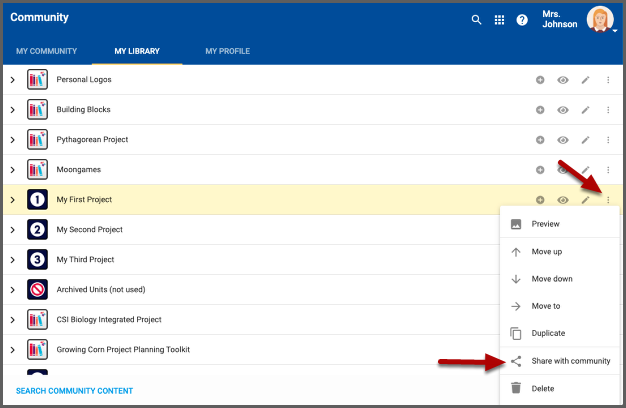Screen dimensions: 626x408
Task: Expand the My Second Project row
Action: coord(12,230)
